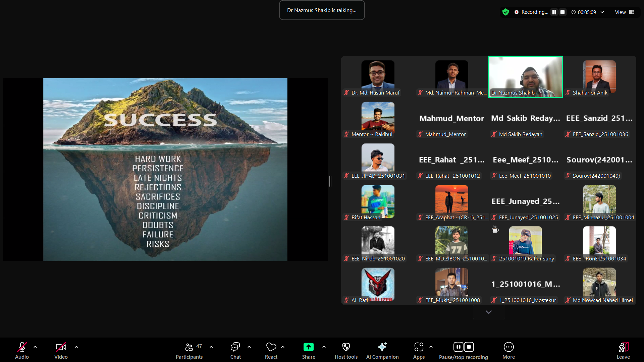Screen dimensions: 644x362
Task: Click the green Share screen icon
Action: [x=308, y=347]
